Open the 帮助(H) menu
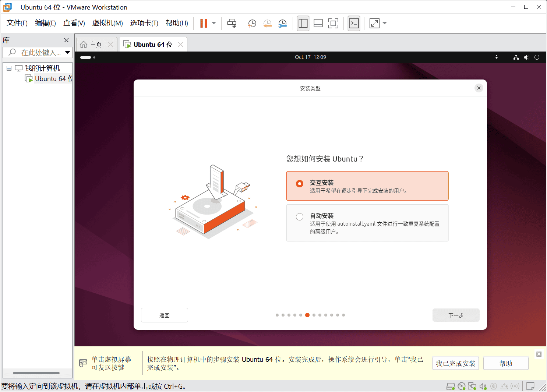The height and width of the screenshot is (392, 547). pos(177,23)
